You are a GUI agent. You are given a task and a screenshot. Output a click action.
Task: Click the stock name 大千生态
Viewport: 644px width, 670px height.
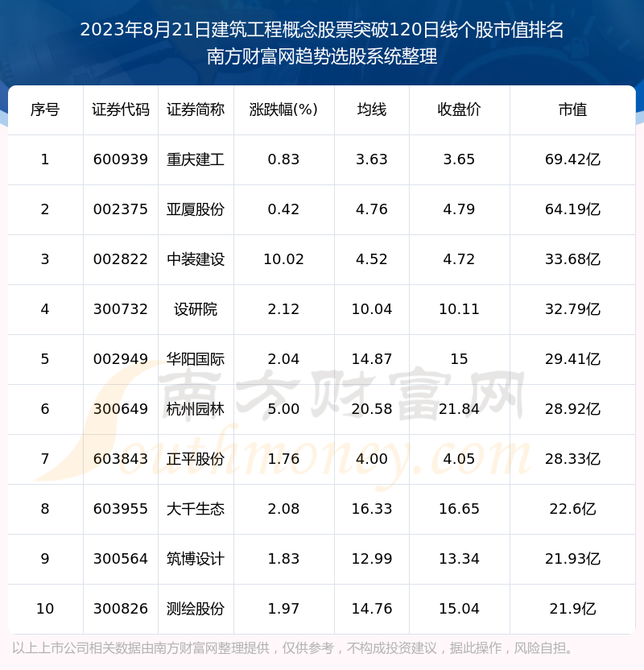tap(196, 509)
